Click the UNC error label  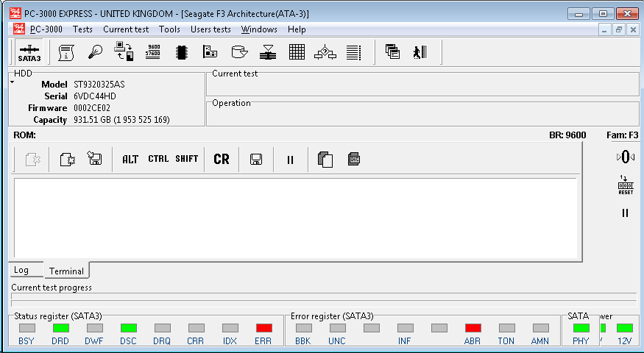pyautogui.click(x=337, y=341)
